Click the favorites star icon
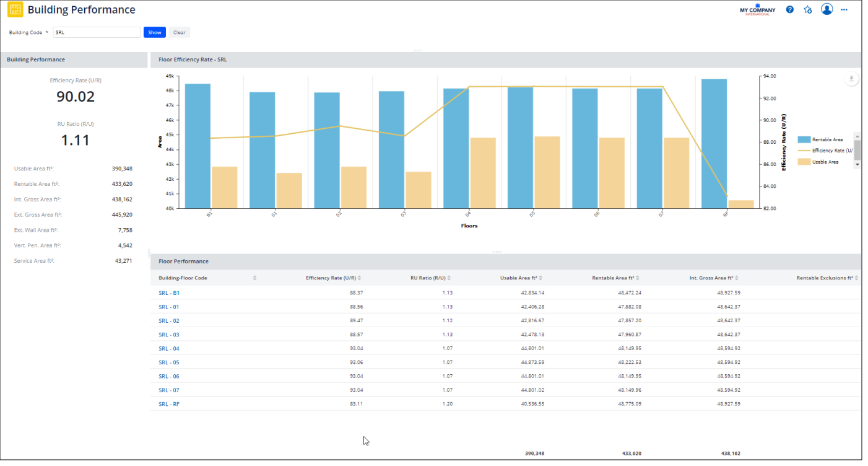Image resolution: width=868 pixels, height=466 pixels. pos(807,9)
